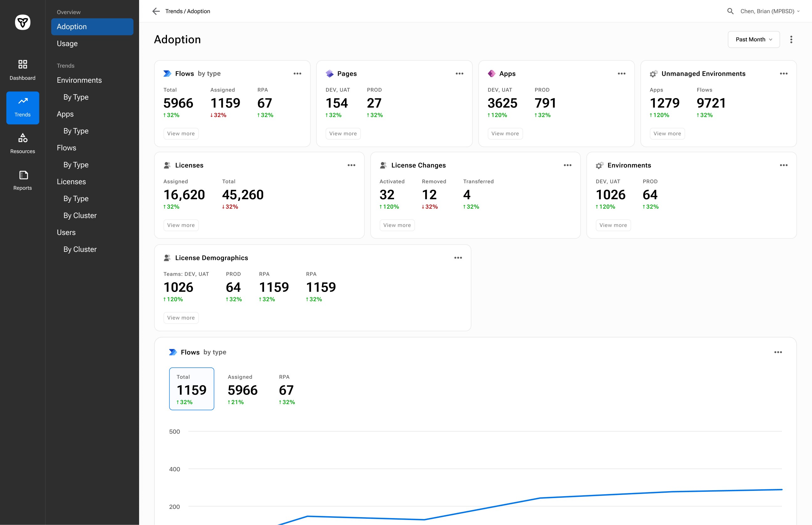Open the License Changes card ellipsis menu
This screenshot has width=812, height=525.
[567, 165]
